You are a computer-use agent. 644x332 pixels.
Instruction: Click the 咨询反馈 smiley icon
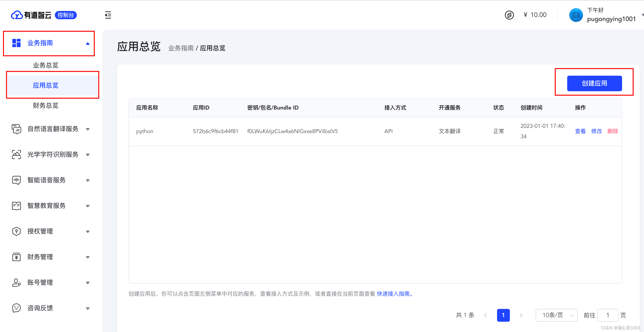16,308
